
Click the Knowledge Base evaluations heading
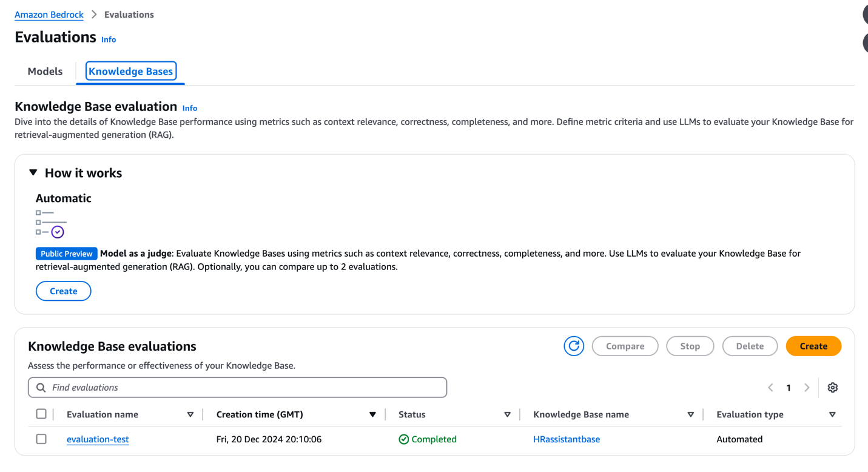tap(112, 346)
